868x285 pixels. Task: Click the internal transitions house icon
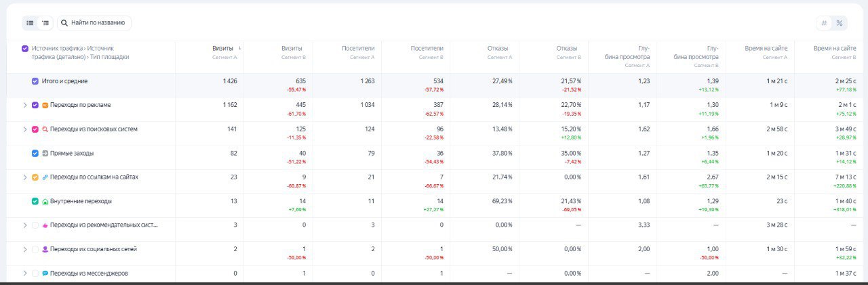pos(45,202)
